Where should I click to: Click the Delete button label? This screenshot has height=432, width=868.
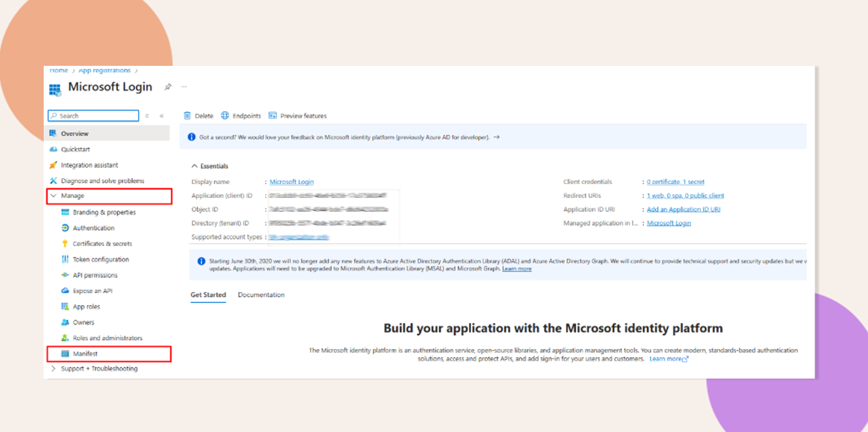pyautogui.click(x=203, y=116)
